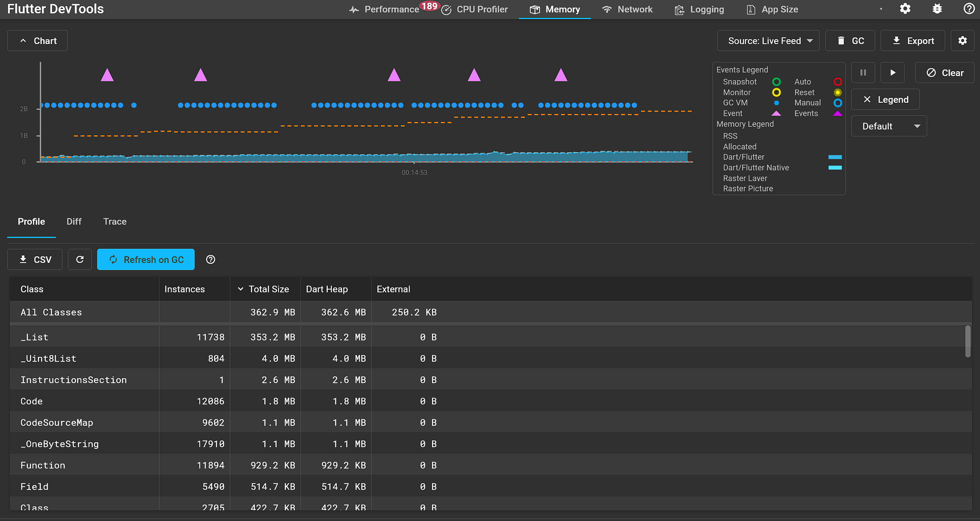Open the Network tab
980x521 pixels.
pos(627,9)
